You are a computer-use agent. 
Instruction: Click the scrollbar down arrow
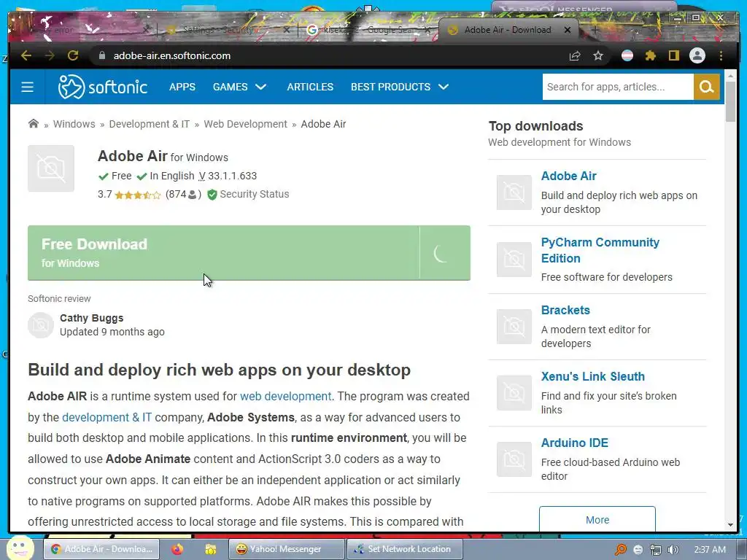(730, 525)
